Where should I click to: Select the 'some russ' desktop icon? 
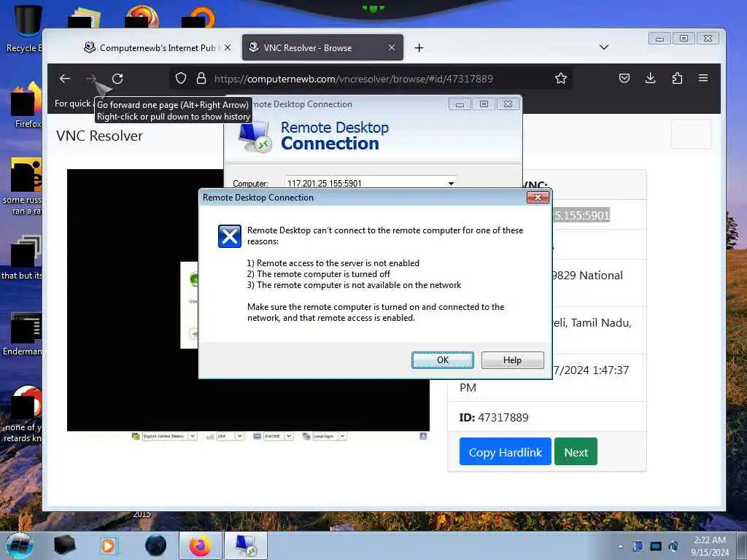click(x=23, y=186)
